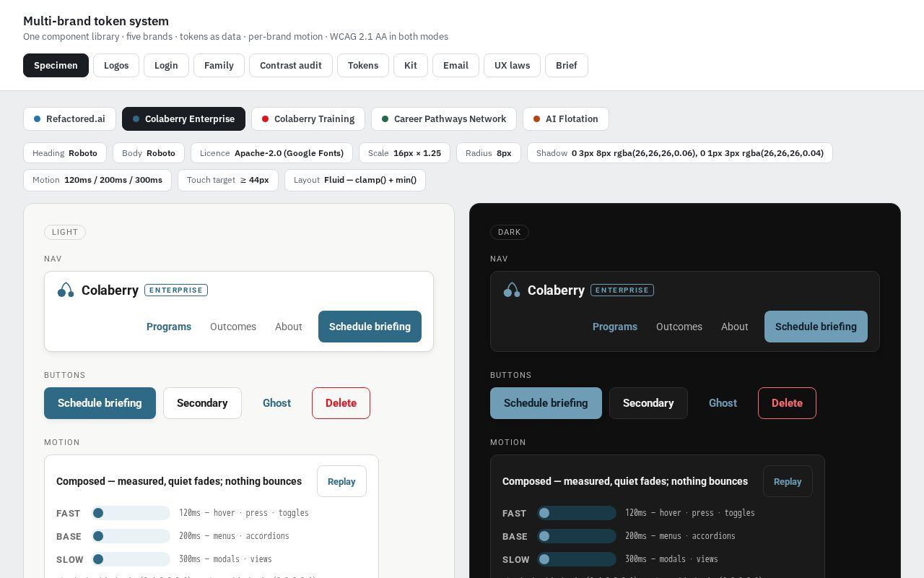View the Tokens tab
Screen dimensions: 924x578
coord(363,65)
